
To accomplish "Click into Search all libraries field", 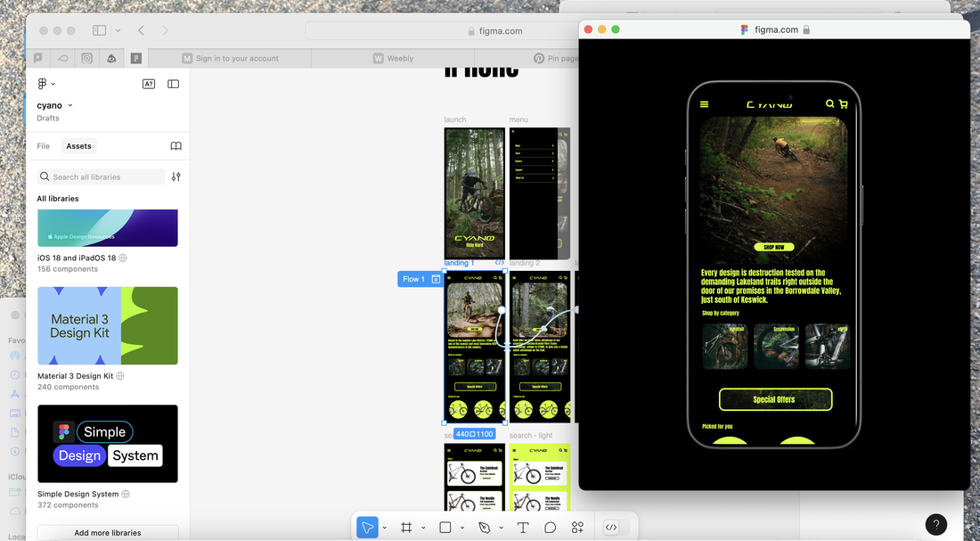I will [x=101, y=177].
